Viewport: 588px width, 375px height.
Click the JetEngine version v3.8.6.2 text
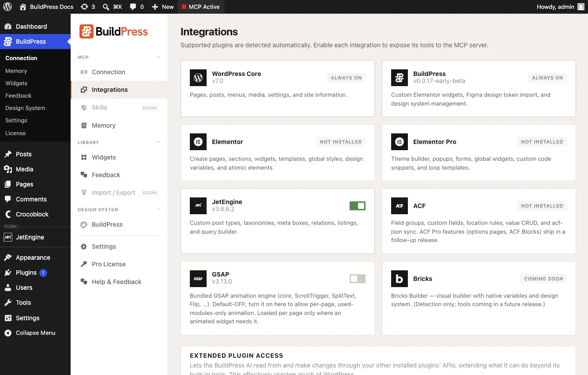pos(223,209)
